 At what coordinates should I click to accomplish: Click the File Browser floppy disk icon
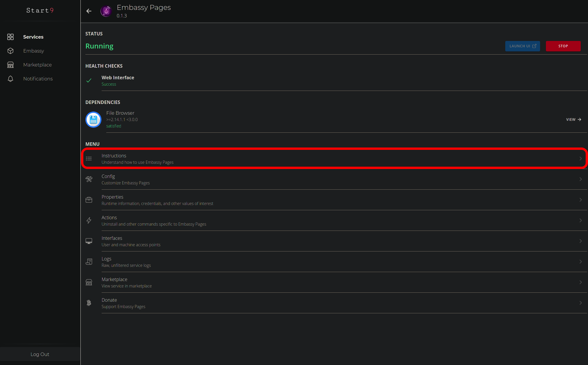[93, 120]
